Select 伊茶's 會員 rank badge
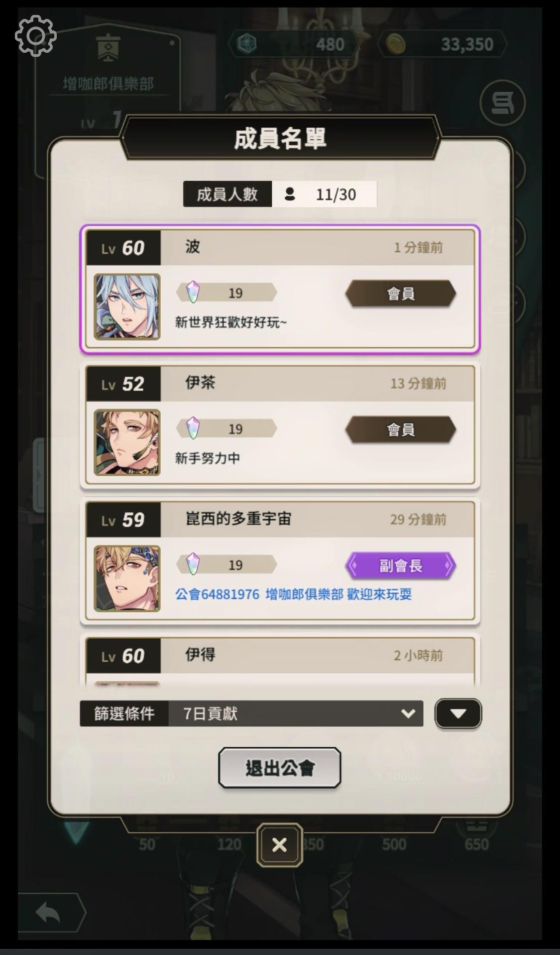 [401, 429]
